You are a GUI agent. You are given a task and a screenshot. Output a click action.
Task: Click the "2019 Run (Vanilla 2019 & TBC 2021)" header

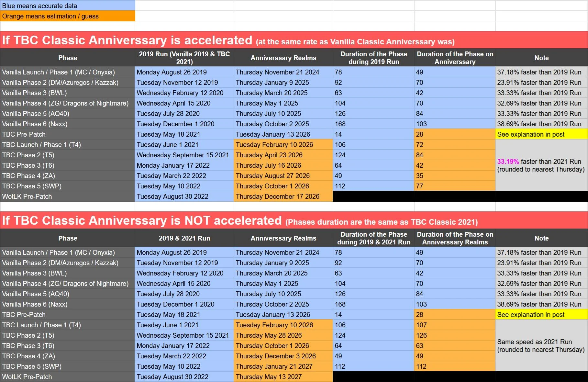coord(184,58)
